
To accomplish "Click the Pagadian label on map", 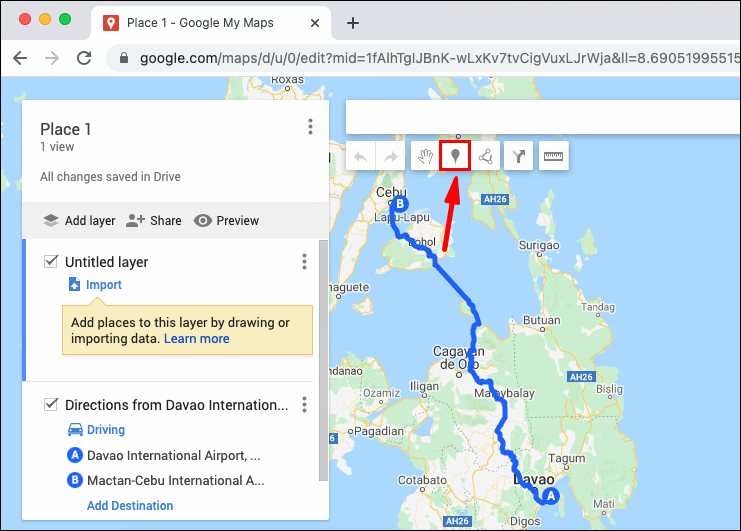I will point(379,431).
